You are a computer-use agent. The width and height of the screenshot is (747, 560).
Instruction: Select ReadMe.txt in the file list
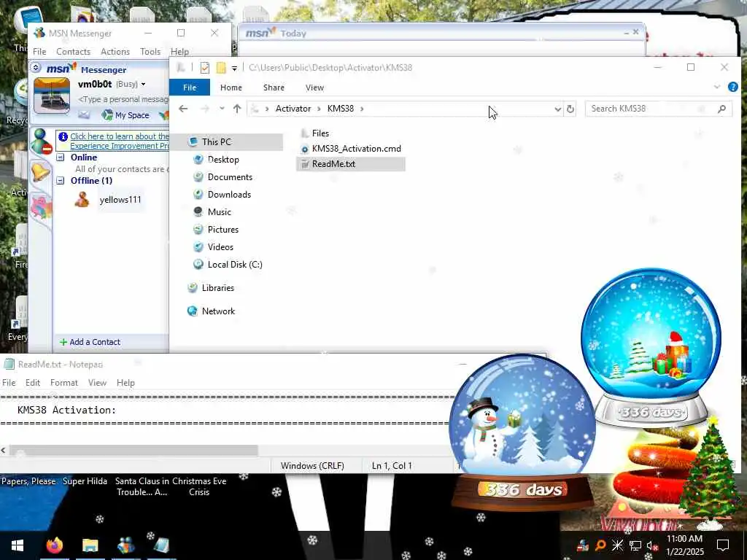point(351,164)
